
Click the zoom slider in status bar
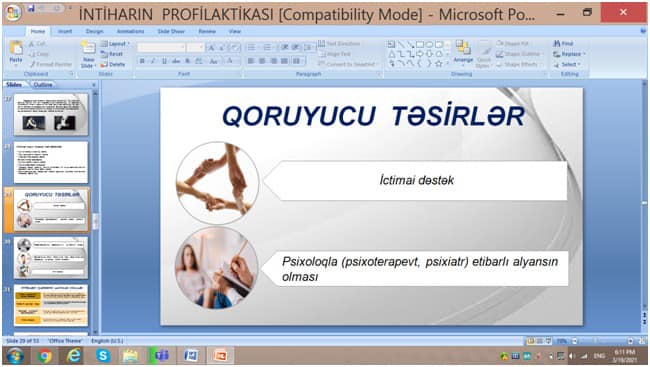(x=602, y=341)
